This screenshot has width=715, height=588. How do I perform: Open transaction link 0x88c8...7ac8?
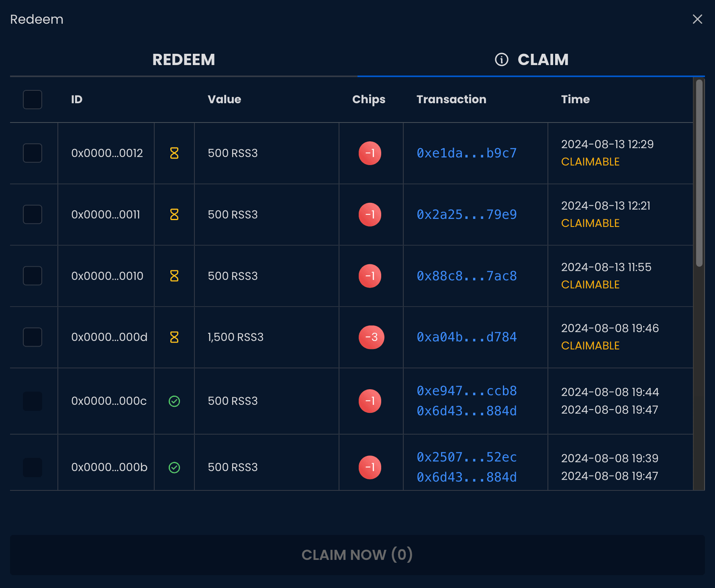[467, 276]
